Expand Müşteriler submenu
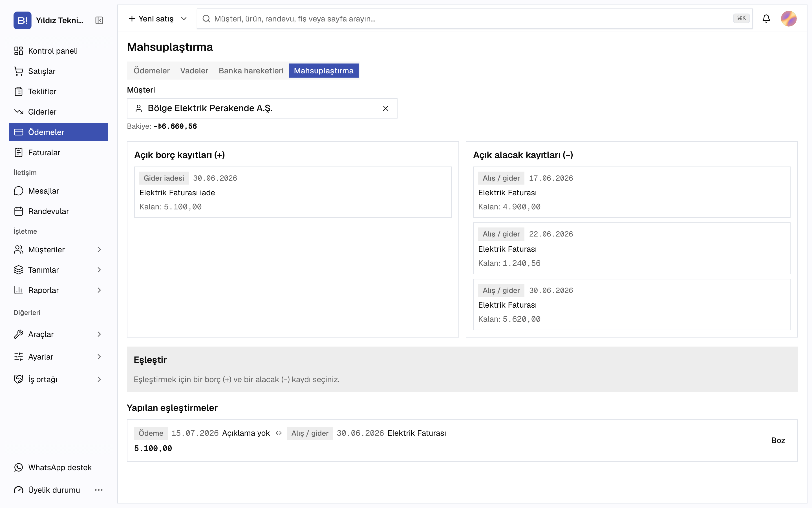 coord(99,250)
